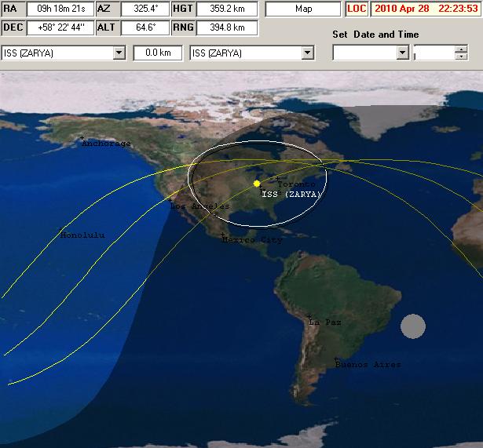Click the time spinner up arrow
This screenshot has height=448, width=483.
(x=461, y=49)
